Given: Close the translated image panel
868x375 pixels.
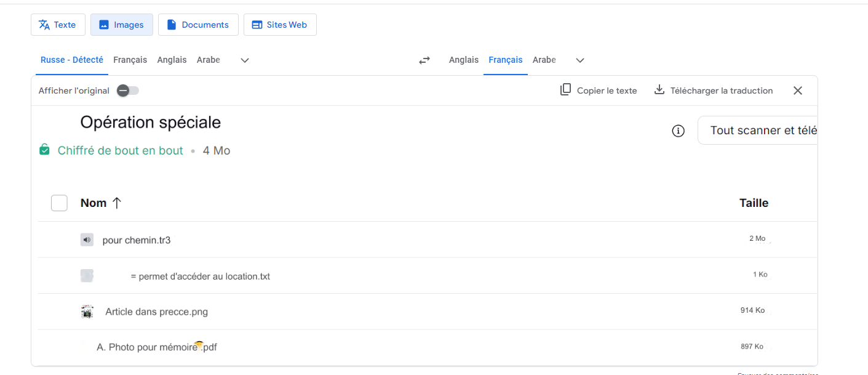Looking at the screenshot, I should (797, 91).
